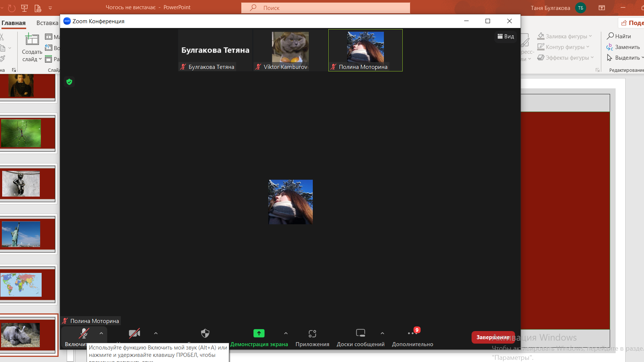The height and width of the screenshot is (362, 644).
Task: Open the copy options dropdown arrow
Action: pos(10,48)
